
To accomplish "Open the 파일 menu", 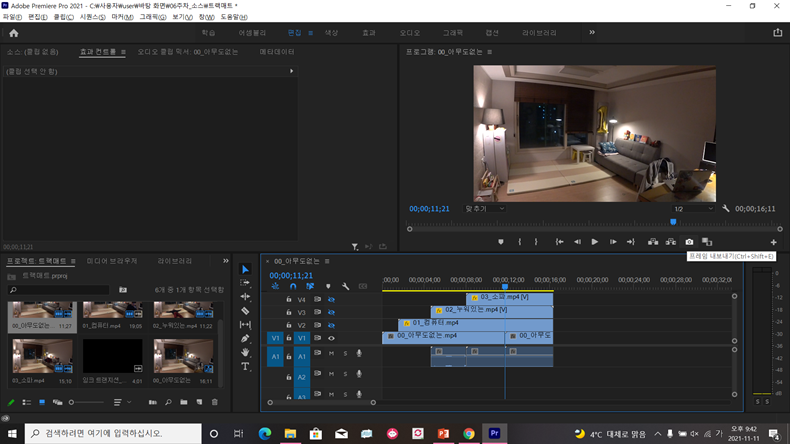I will tap(12, 17).
